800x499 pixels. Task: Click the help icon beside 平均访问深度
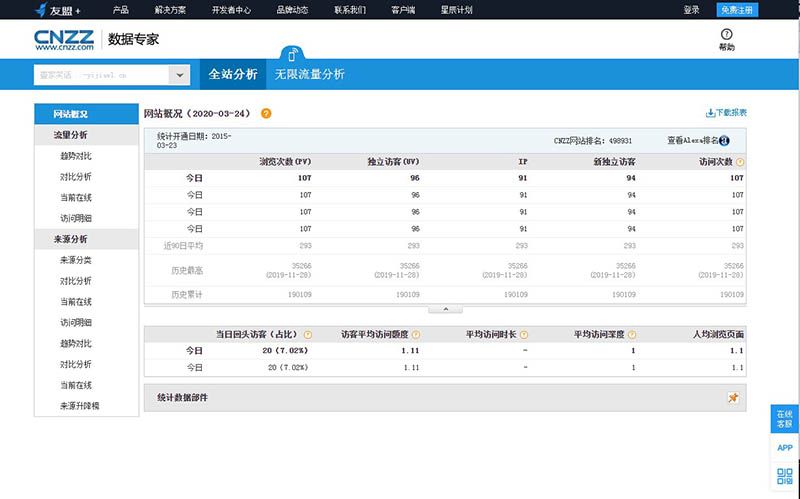coord(632,335)
